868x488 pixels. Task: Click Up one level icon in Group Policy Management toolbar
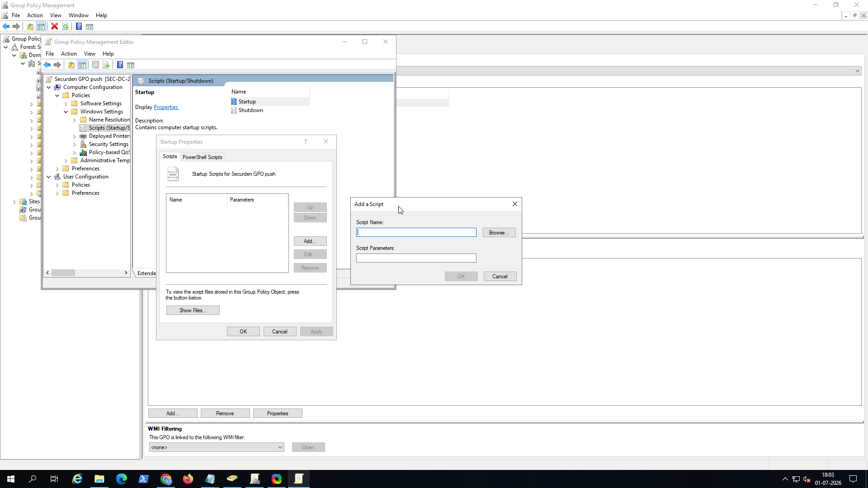point(30,27)
